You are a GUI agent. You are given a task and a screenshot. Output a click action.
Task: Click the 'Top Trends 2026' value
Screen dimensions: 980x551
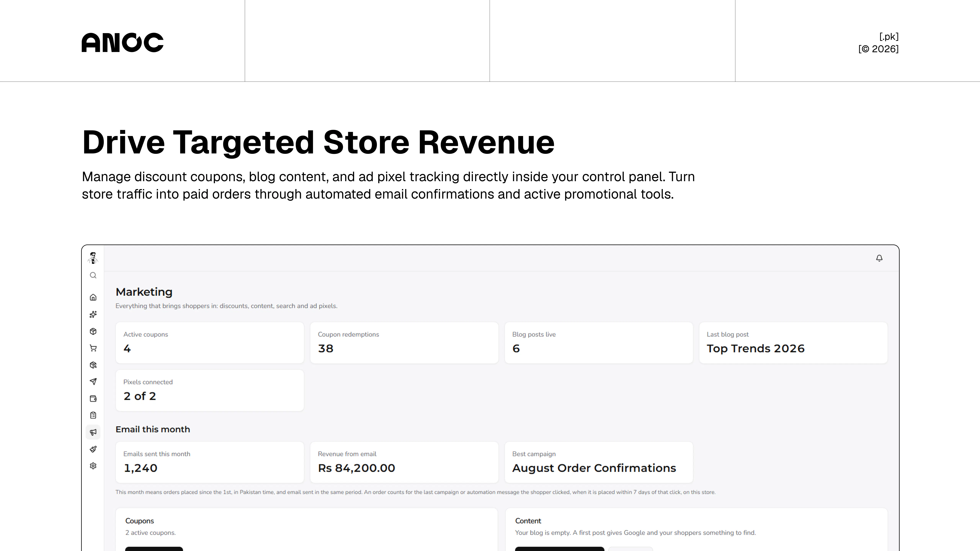[755, 349]
